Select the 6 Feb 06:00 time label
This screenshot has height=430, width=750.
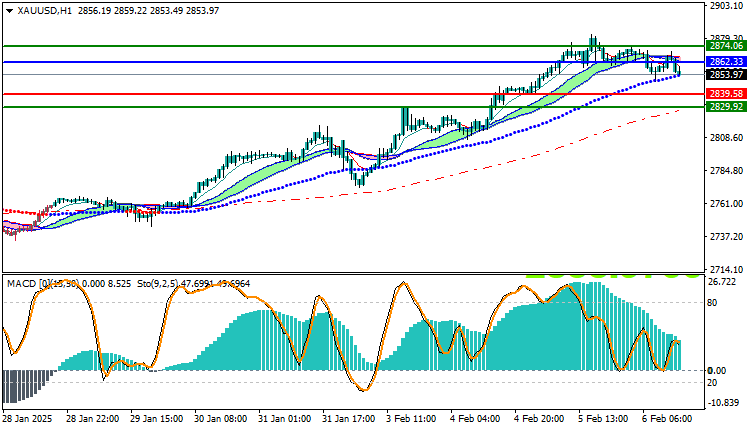pyautogui.click(x=667, y=419)
